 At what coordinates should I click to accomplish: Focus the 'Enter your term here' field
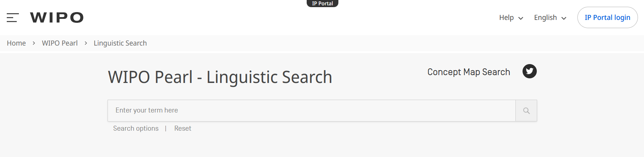pyautogui.click(x=311, y=110)
